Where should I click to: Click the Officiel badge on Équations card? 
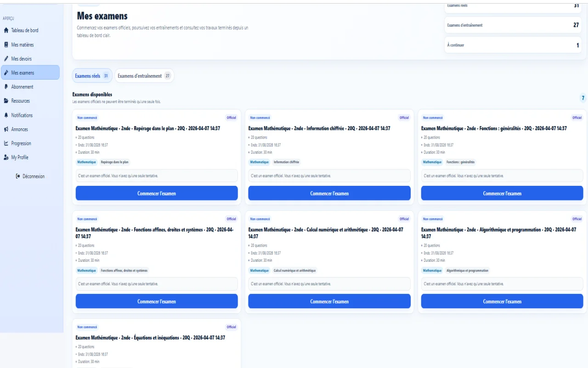[x=232, y=327]
